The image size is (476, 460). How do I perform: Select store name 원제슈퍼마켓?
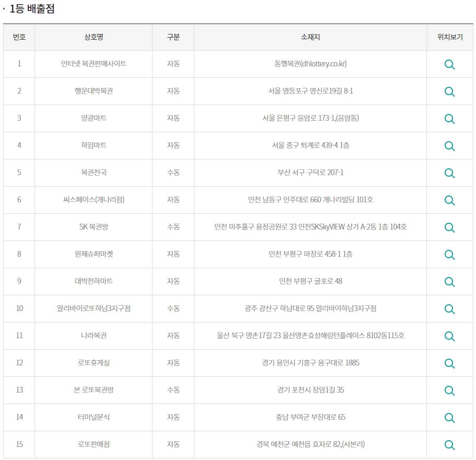[x=94, y=254]
